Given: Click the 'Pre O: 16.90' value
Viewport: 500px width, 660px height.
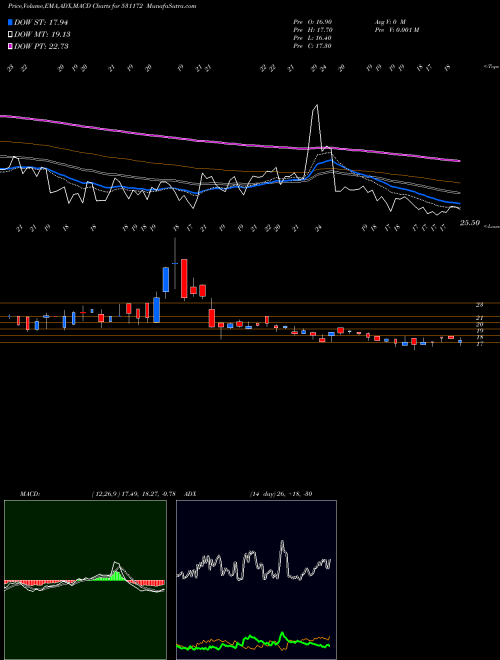Looking at the screenshot, I should [313, 21].
